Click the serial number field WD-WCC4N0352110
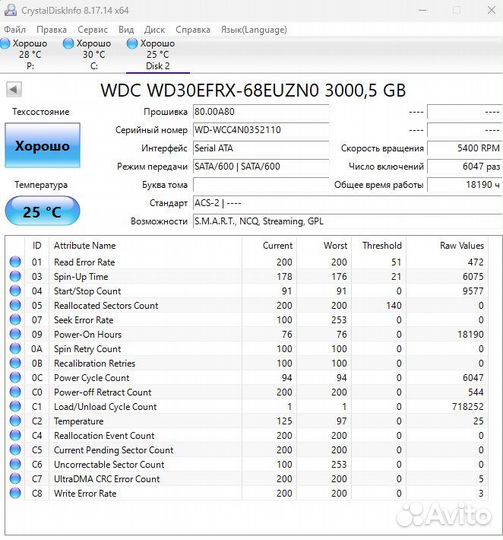The height and width of the screenshot is (540, 503). 261,130
